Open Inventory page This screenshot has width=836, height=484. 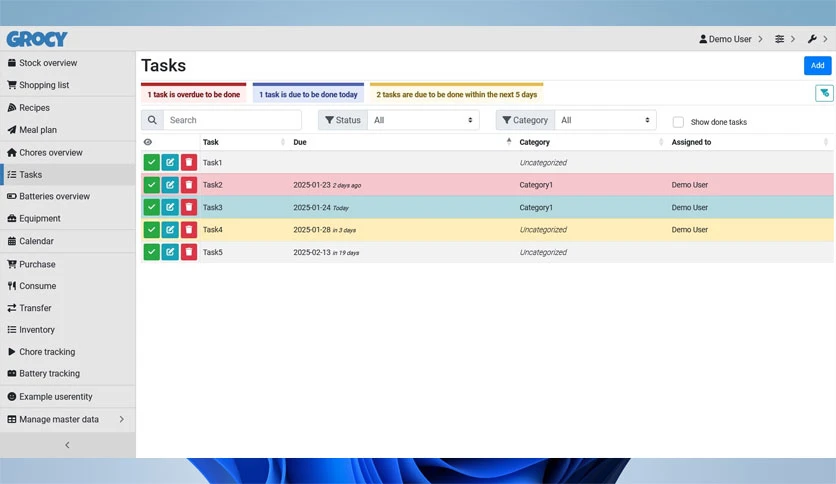coord(68,330)
